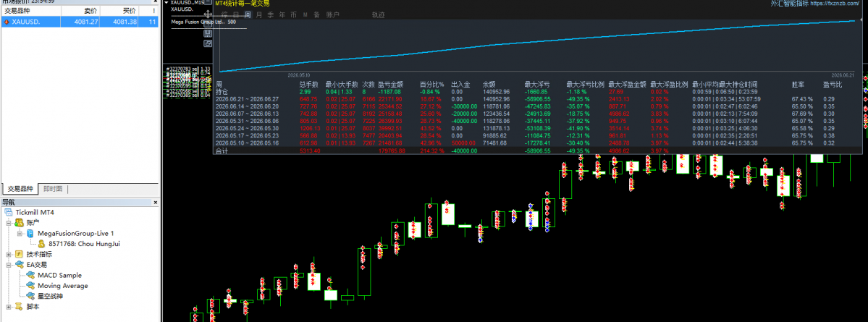Select the 年 yearly statistics tab
Viewport: 868px width, 322px height.
pos(282,14)
